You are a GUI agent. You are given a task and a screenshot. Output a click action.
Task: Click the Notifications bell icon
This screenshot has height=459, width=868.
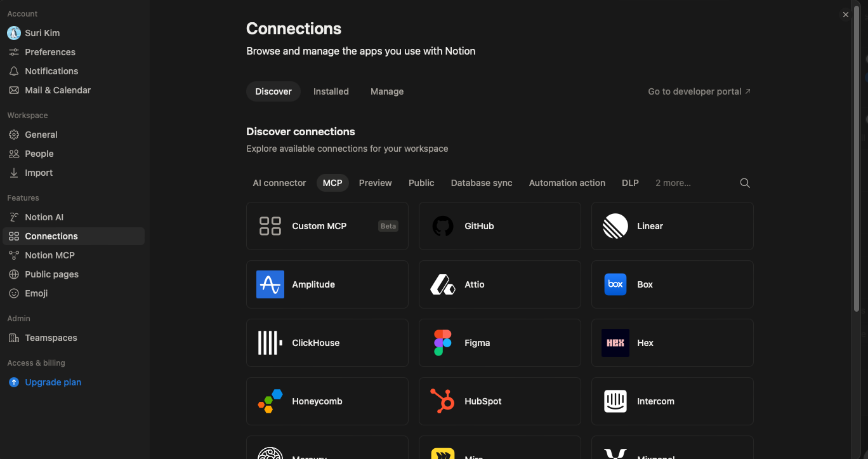(x=14, y=71)
